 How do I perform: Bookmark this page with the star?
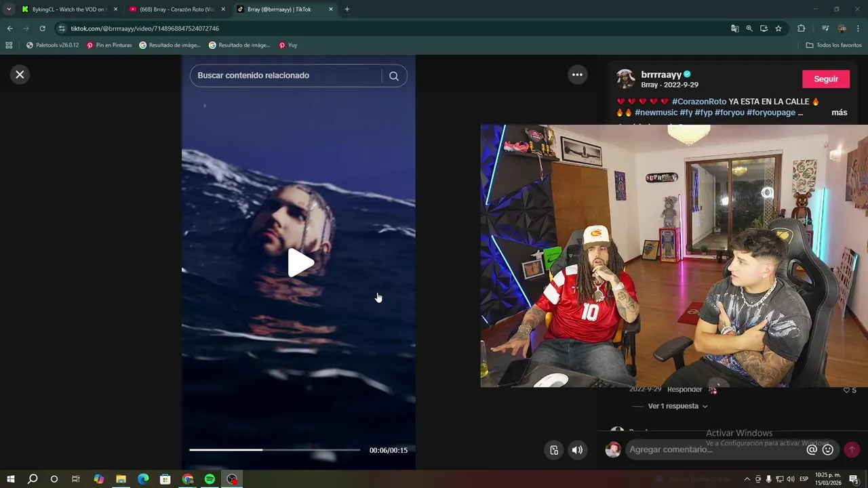point(778,28)
